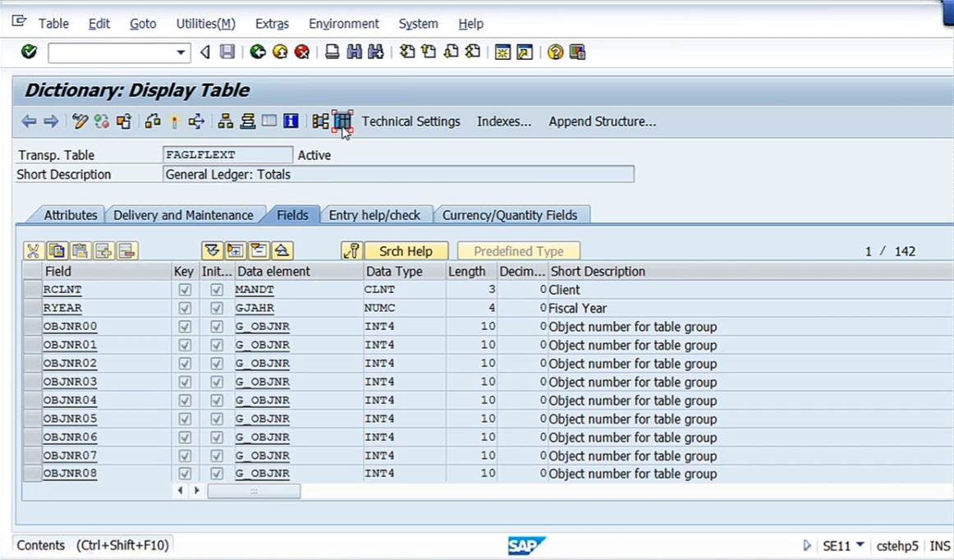Click the Delete Row icon
The width and height of the screenshot is (954, 560).
click(x=127, y=250)
